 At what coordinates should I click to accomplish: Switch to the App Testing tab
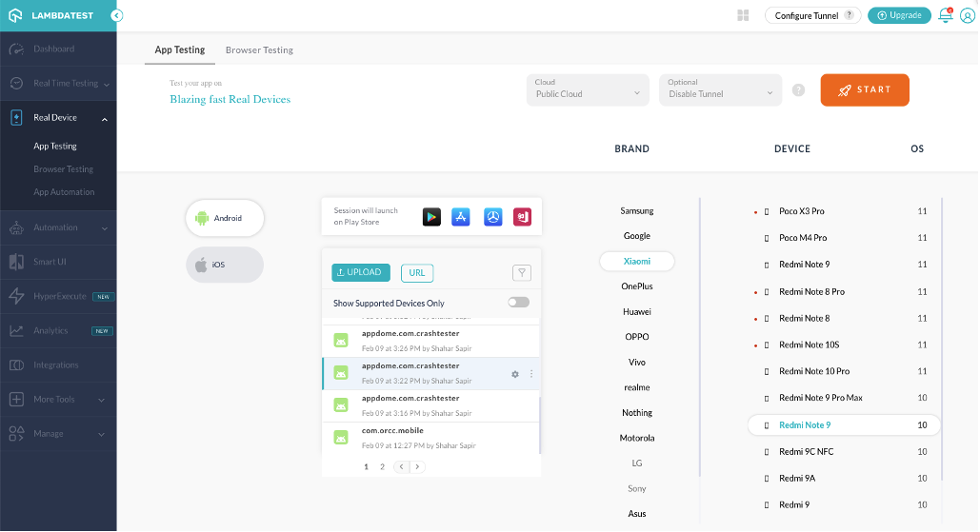(180, 49)
